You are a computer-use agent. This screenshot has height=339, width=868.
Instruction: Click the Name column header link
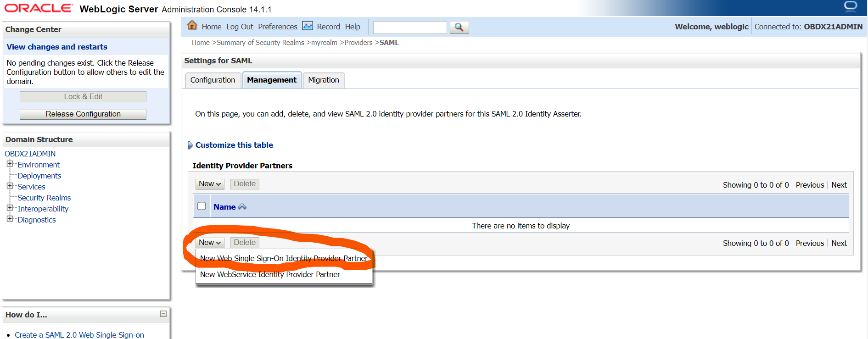pyautogui.click(x=224, y=207)
